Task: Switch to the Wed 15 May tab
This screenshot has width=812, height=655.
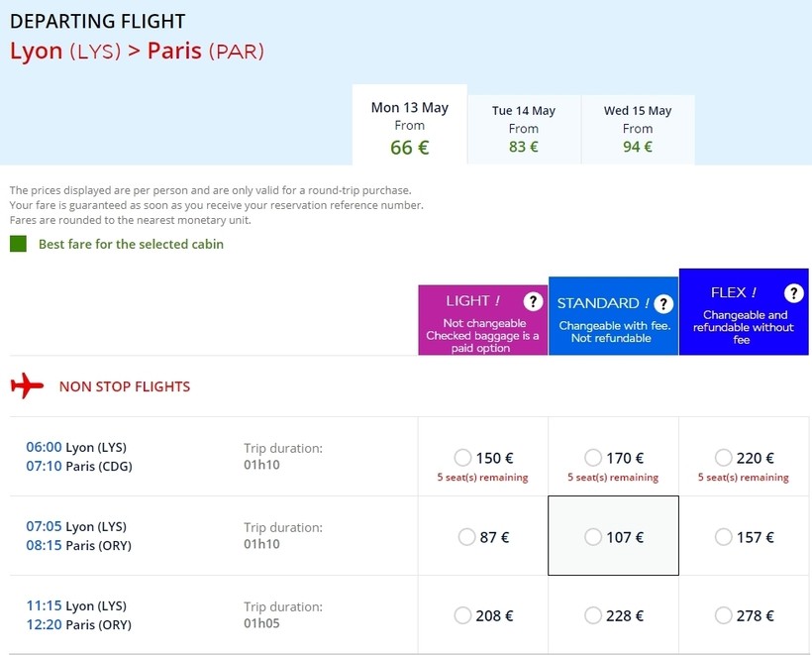Action: [637, 129]
